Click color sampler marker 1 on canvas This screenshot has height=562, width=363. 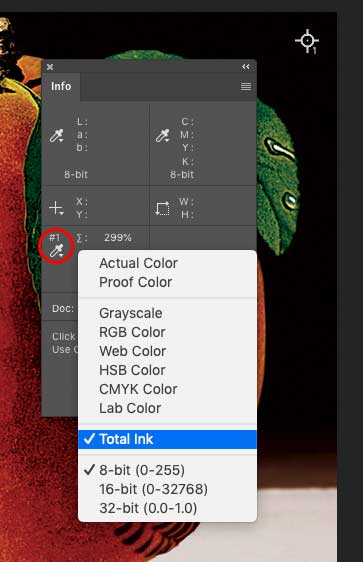[x=307, y=41]
